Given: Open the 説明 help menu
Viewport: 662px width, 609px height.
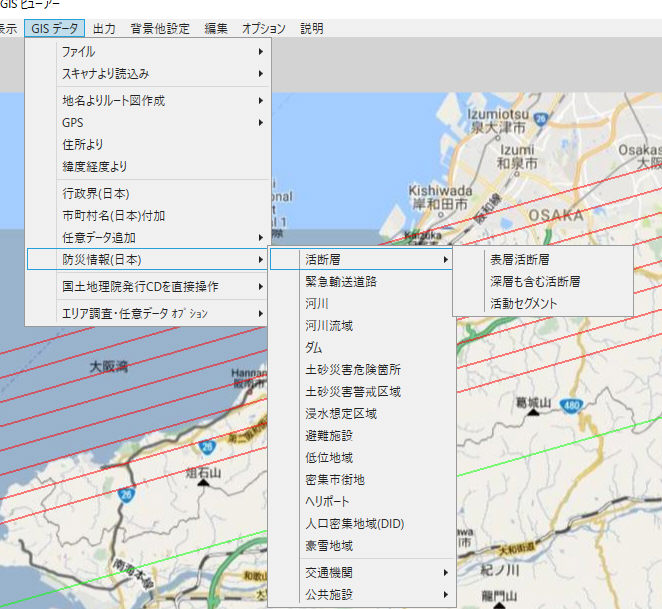Looking at the screenshot, I should (x=312, y=29).
